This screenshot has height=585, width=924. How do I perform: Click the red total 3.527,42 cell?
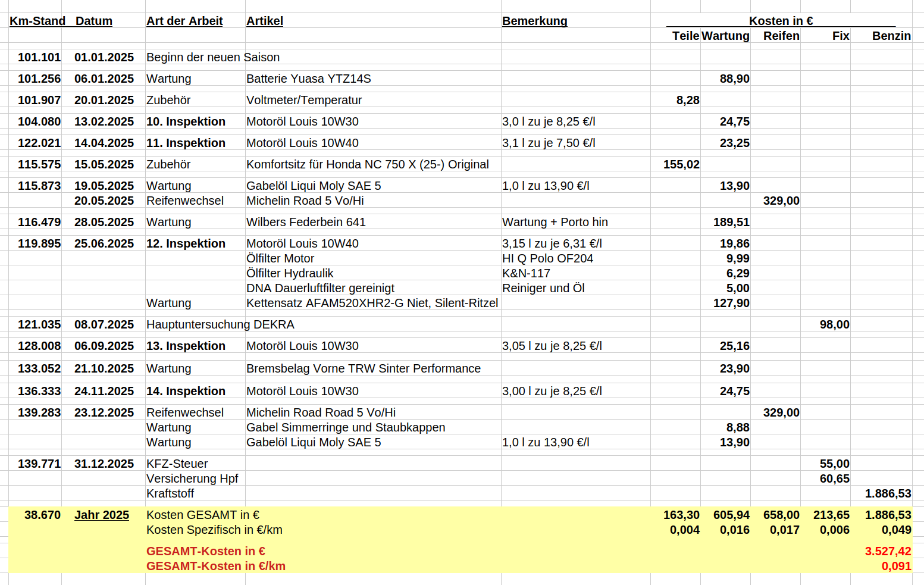point(888,551)
